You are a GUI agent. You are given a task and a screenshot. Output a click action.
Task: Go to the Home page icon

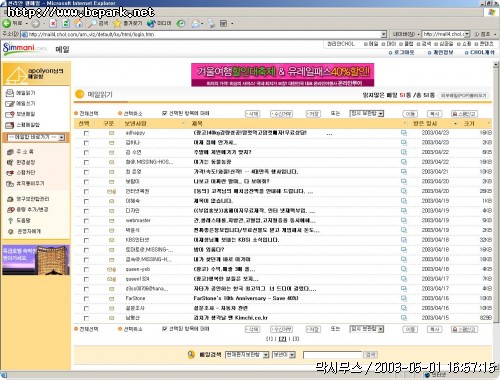[x=78, y=23]
